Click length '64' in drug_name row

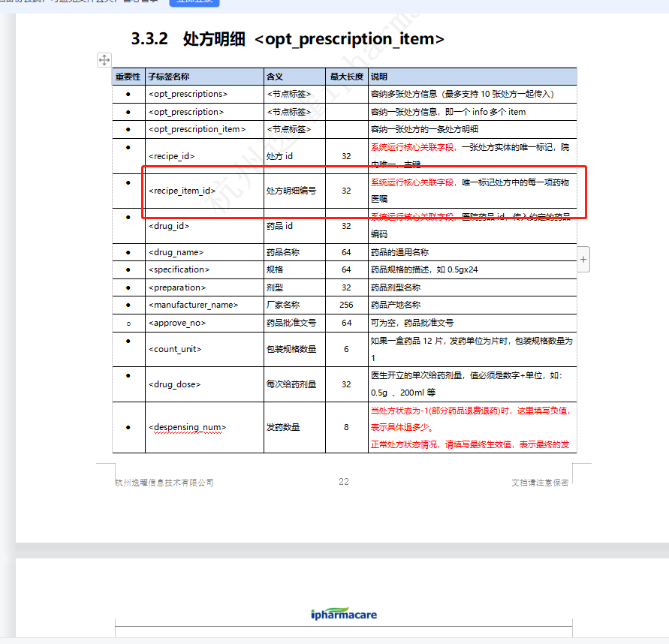click(x=346, y=252)
